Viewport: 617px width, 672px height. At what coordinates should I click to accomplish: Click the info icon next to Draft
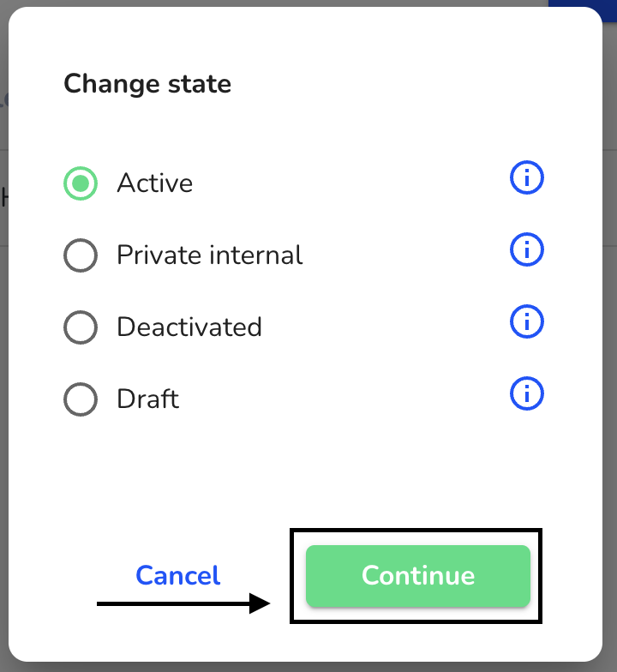click(x=526, y=393)
